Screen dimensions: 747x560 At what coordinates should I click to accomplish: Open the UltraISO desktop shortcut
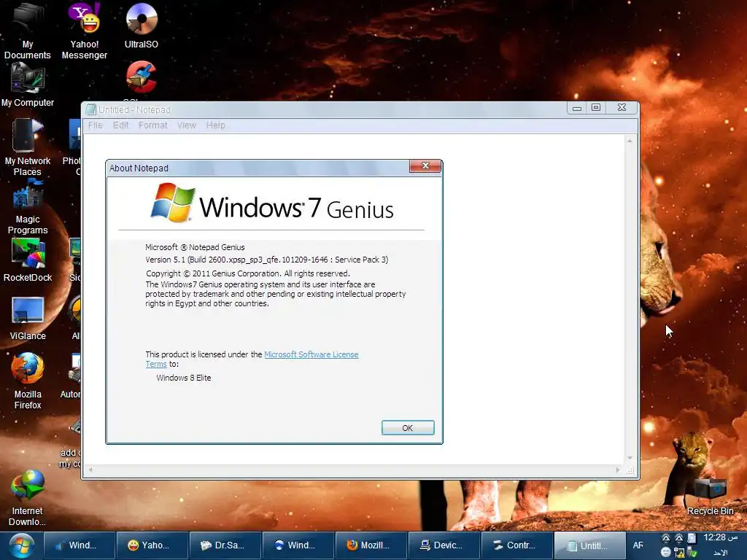pyautogui.click(x=142, y=26)
